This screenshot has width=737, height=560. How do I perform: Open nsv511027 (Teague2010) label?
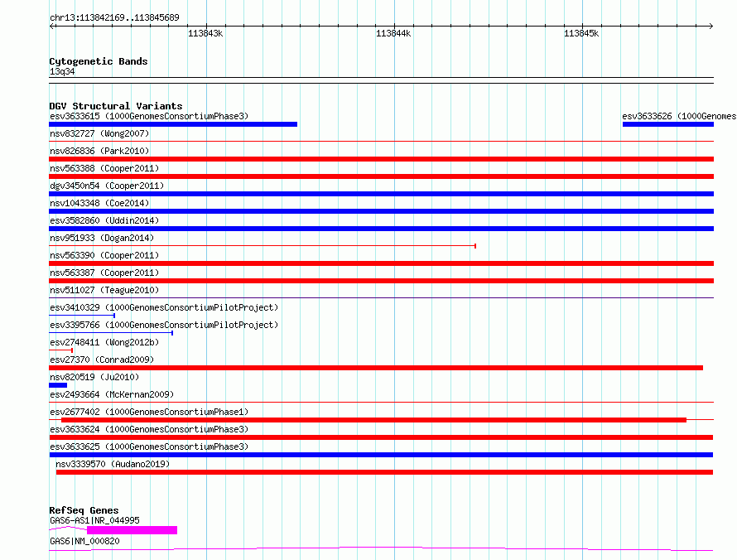click(104, 290)
